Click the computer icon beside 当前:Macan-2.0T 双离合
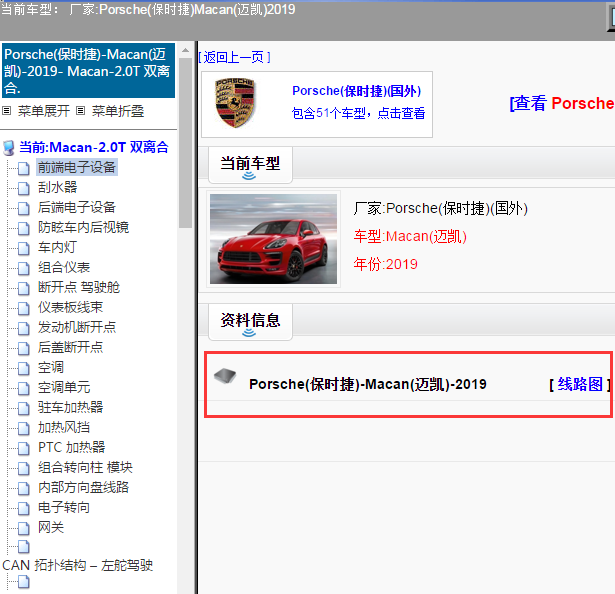Viewport: 615px width, 594px height. [x=9, y=148]
